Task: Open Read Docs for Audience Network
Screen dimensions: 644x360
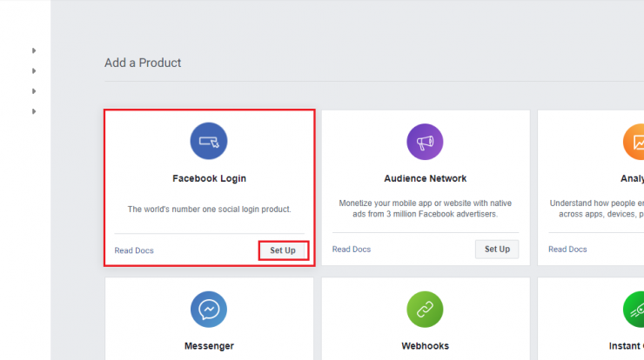Action: tap(352, 250)
